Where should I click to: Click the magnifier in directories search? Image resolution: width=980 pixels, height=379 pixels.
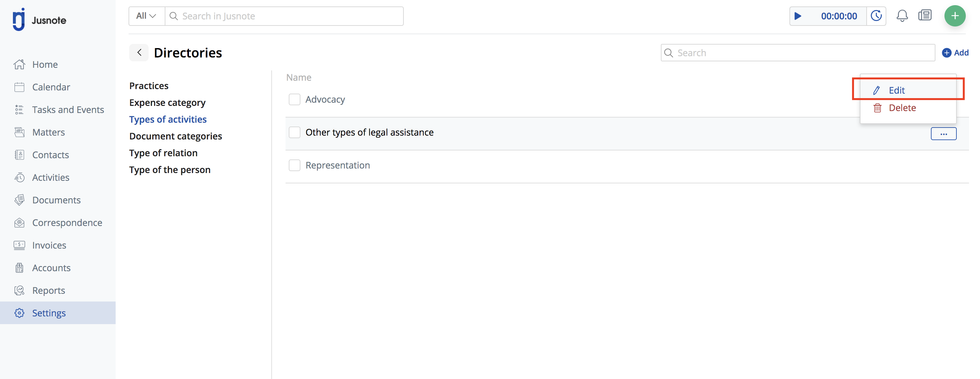click(x=668, y=53)
